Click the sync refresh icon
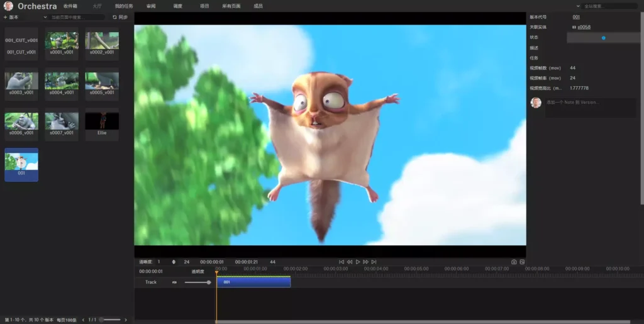Image resolution: width=644 pixels, height=324 pixels. point(114,17)
